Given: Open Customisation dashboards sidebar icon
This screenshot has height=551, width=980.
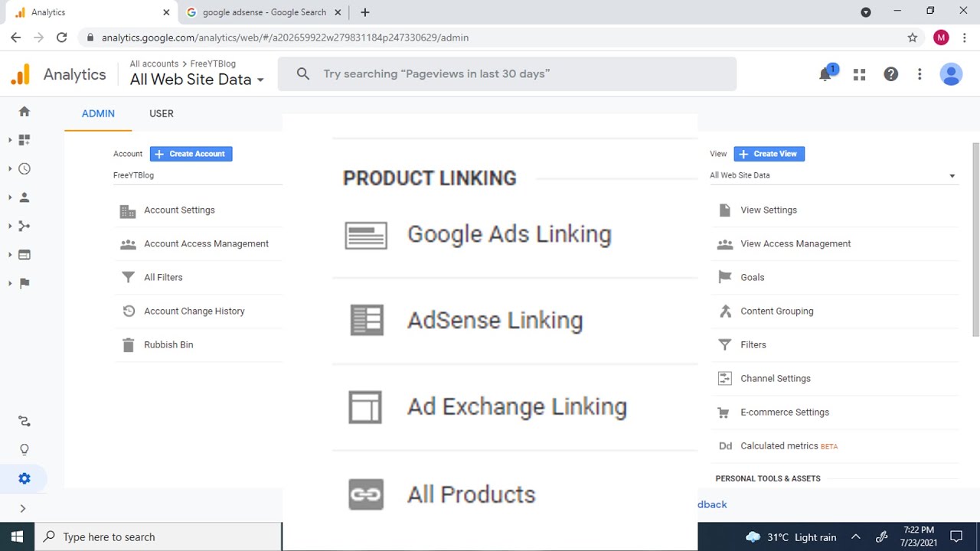Looking at the screenshot, I should coord(24,140).
